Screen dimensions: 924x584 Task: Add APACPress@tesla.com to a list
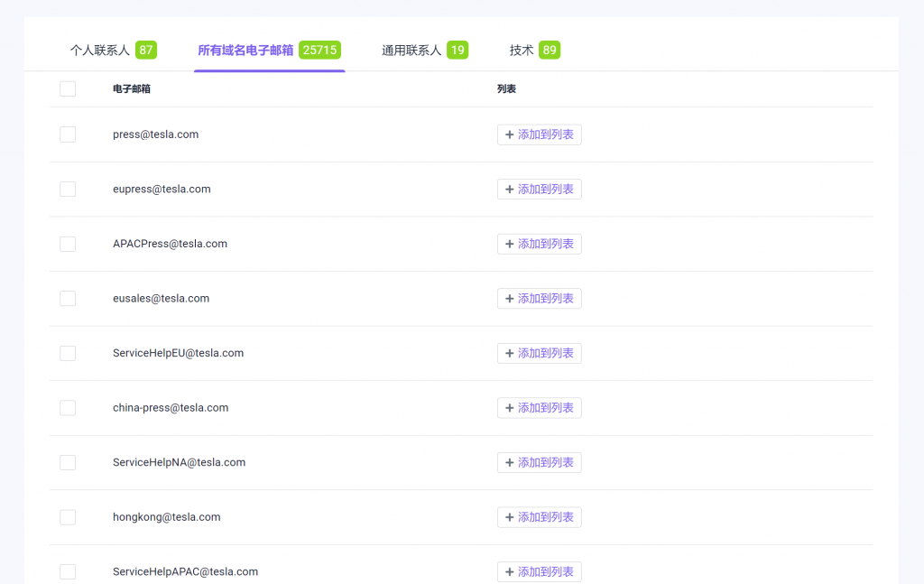point(540,244)
